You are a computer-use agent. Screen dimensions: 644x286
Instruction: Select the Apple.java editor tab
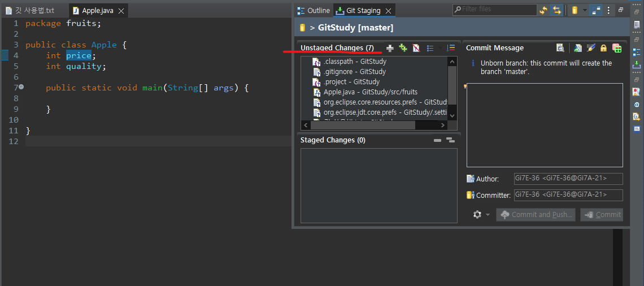coord(98,11)
